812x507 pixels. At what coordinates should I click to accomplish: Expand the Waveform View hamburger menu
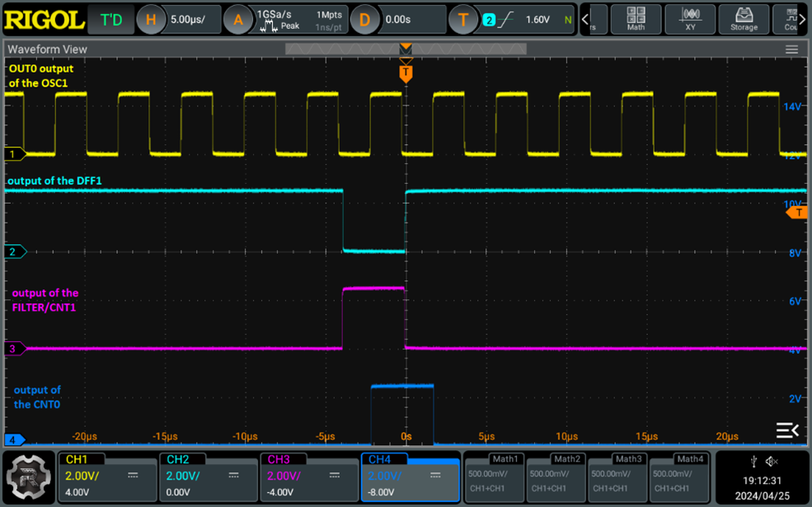(791, 49)
